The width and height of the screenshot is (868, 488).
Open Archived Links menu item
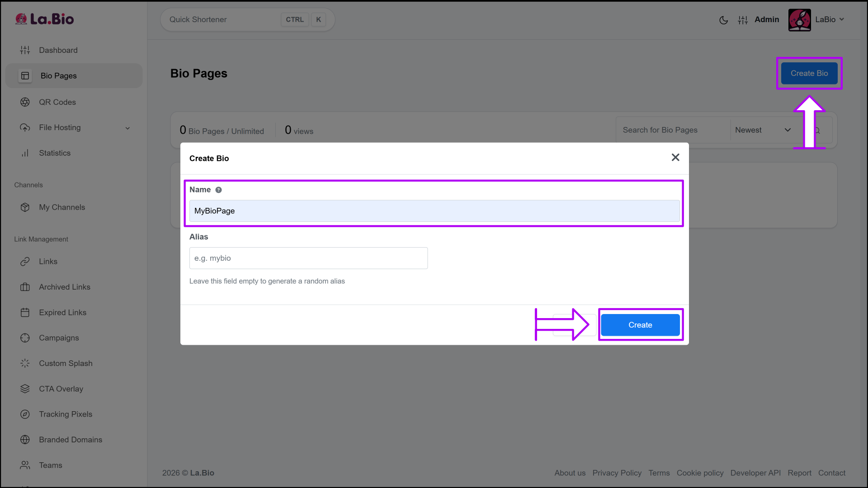click(64, 287)
